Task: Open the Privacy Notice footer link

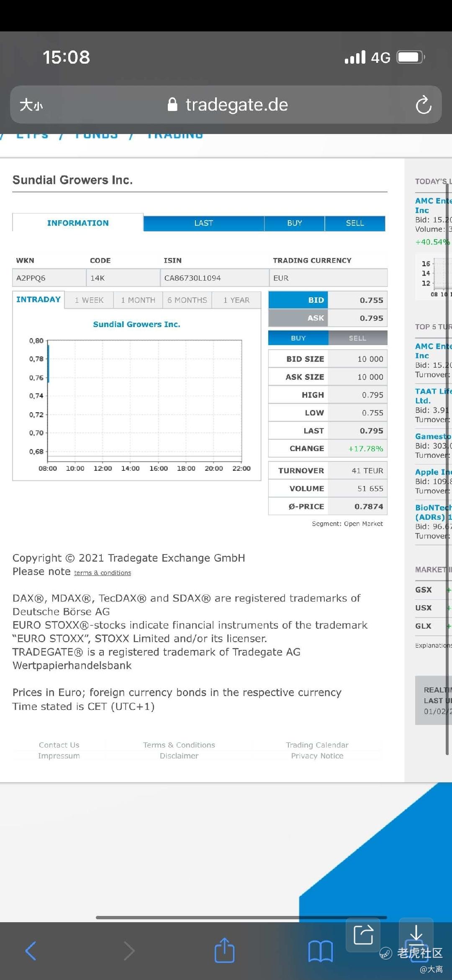Action: (x=317, y=756)
